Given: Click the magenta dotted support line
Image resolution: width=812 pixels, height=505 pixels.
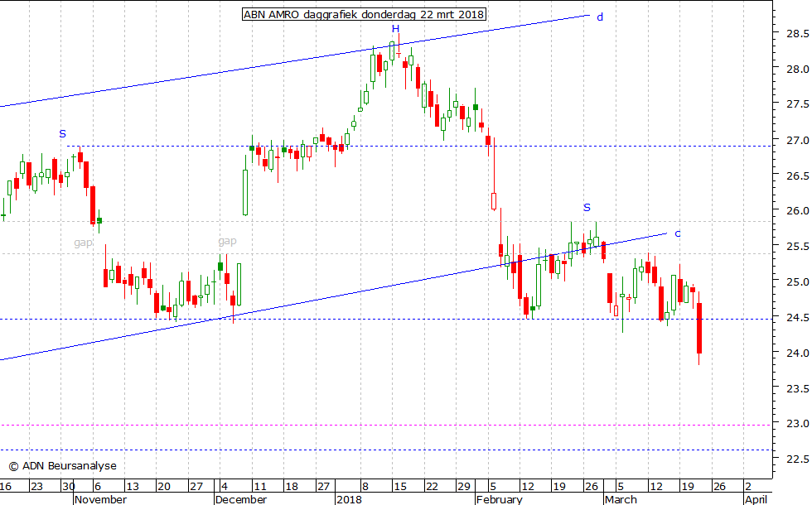Looking at the screenshot, I should pos(386,426).
